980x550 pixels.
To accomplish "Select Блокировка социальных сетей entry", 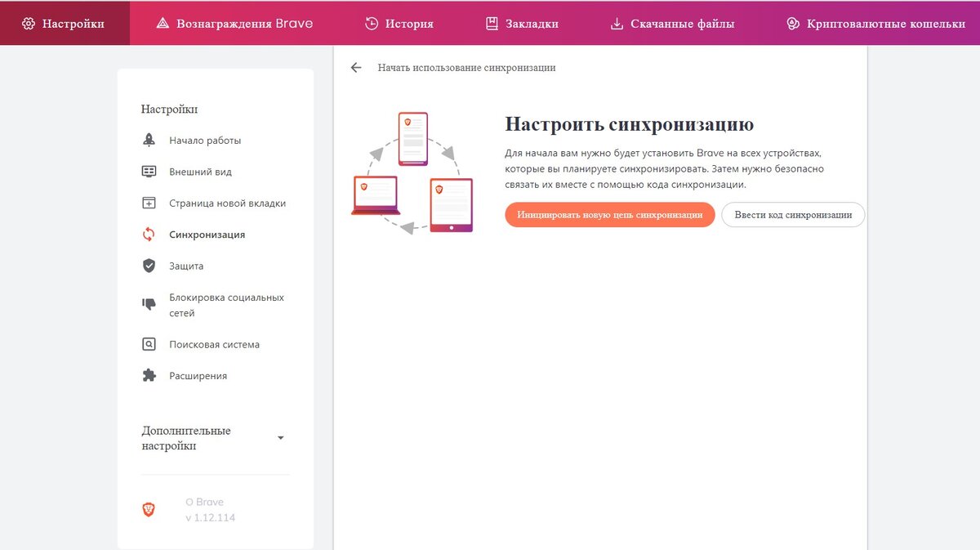I will 226,305.
